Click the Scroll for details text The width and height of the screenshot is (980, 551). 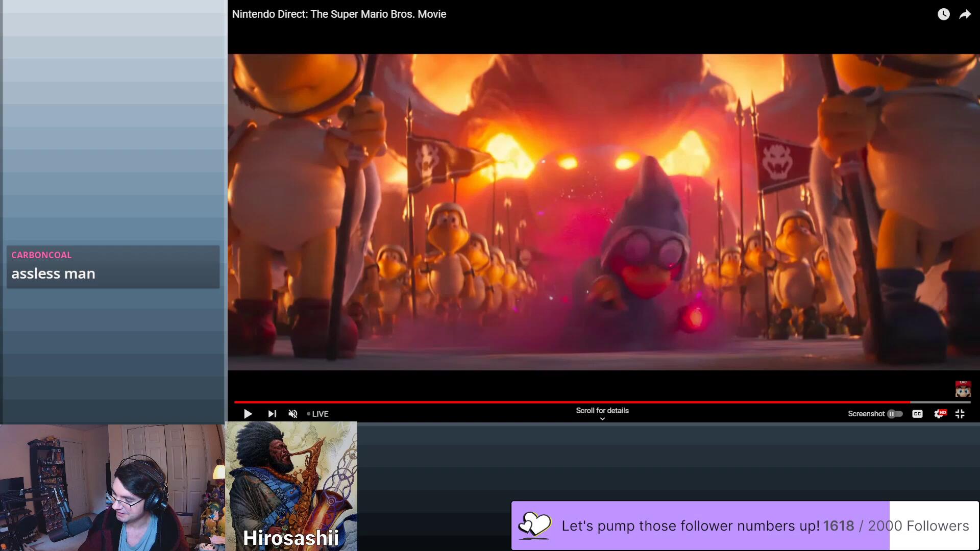pyautogui.click(x=602, y=410)
